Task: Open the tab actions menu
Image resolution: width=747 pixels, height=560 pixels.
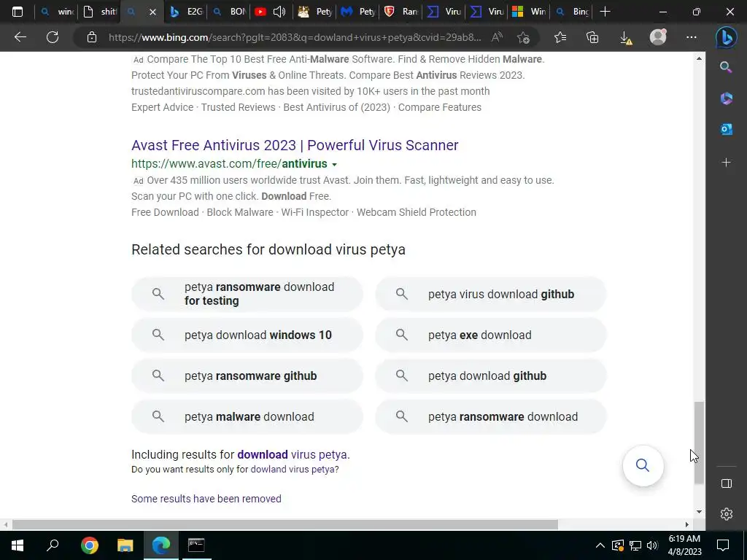Action: [18, 12]
